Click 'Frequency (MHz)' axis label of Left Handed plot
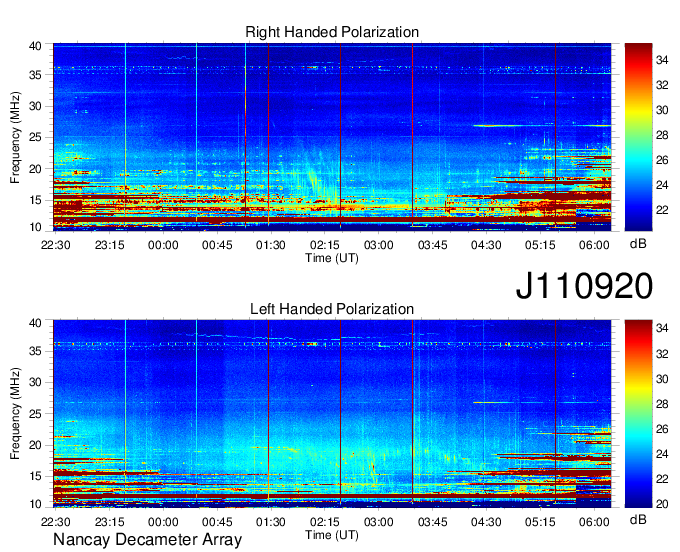Viewport: 680px width, 552px height. pyautogui.click(x=15, y=414)
